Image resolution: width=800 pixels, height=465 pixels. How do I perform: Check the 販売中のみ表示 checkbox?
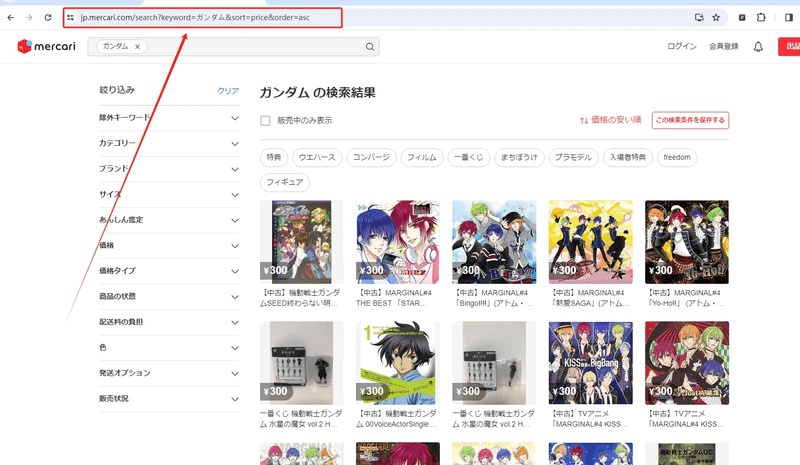coord(265,120)
